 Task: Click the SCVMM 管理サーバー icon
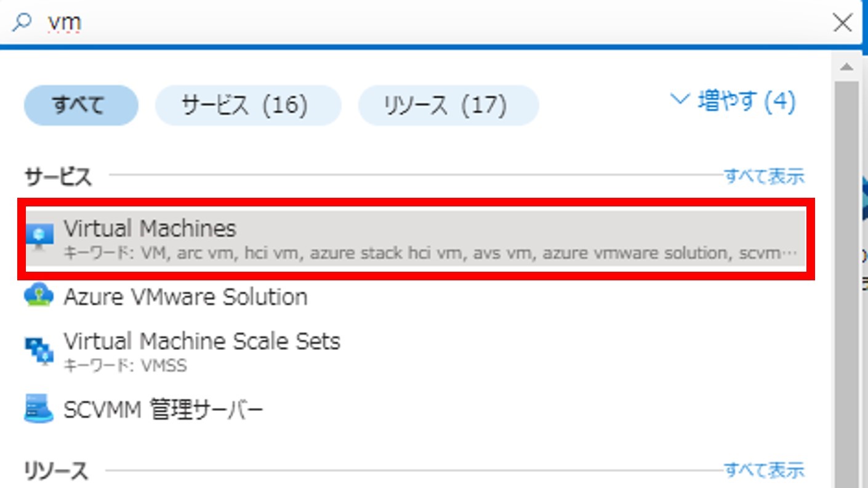(x=39, y=409)
